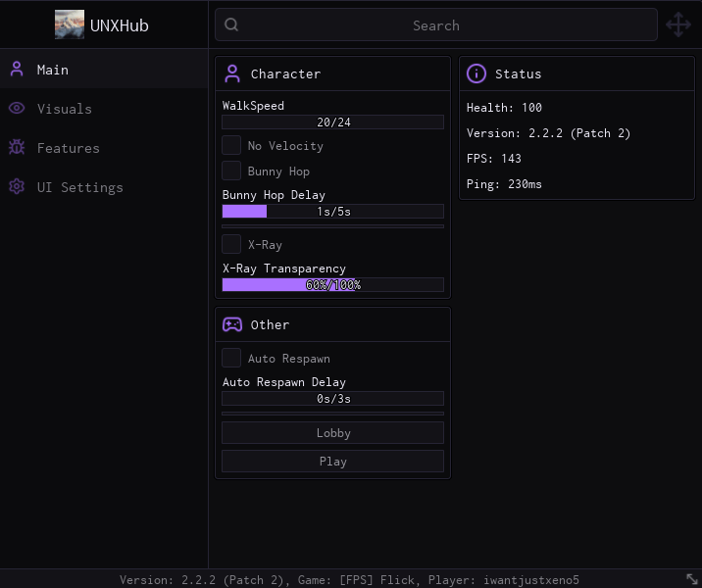Click the Character section person icon

(232, 73)
